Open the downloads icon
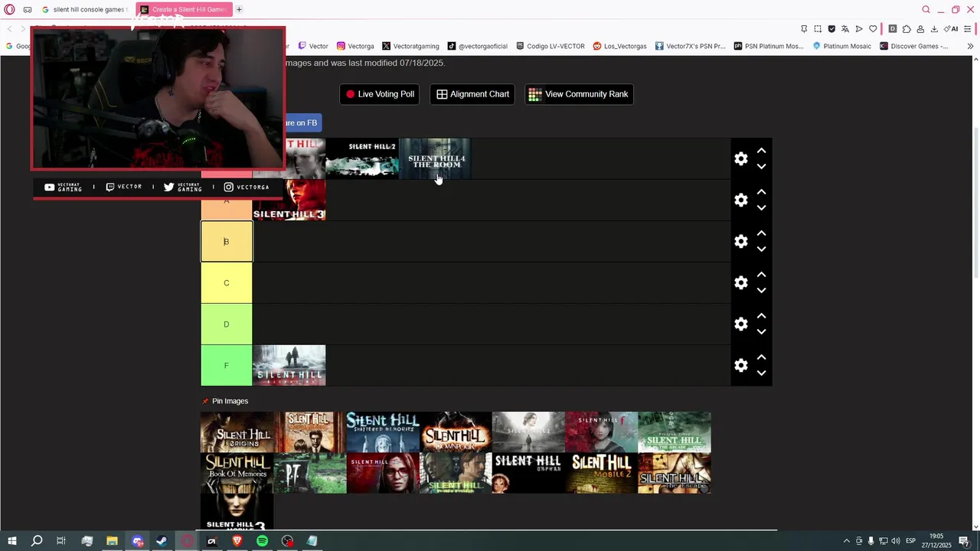980x551 pixels. point(934,29)
